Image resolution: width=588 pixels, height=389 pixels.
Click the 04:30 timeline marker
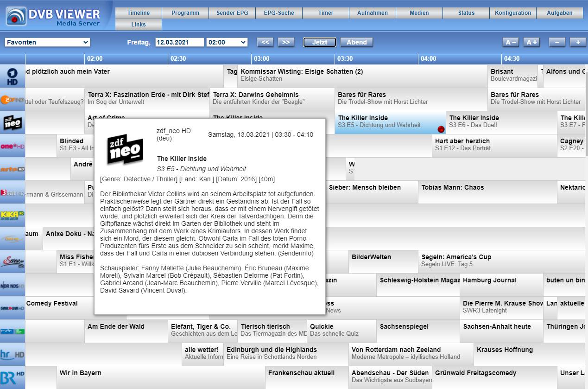(512, 59)
